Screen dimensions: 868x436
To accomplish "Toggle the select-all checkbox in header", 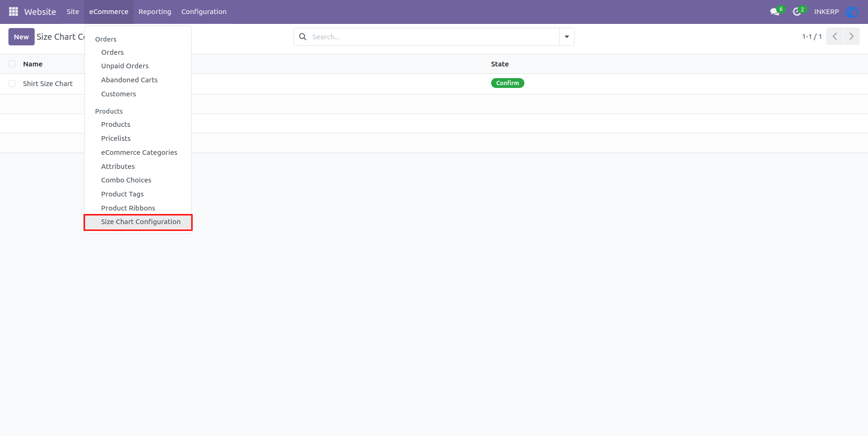I will [12, 64].
